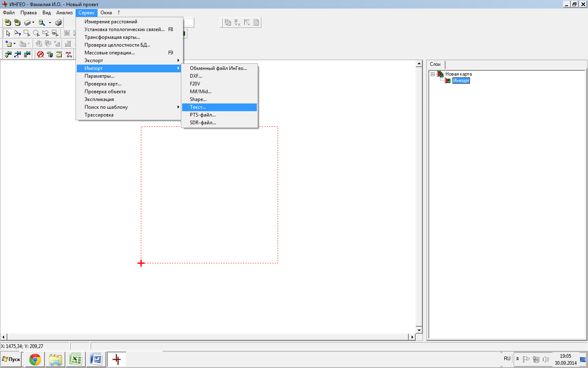
Task: Choose DXF import option
Action: tap(220, 76)
